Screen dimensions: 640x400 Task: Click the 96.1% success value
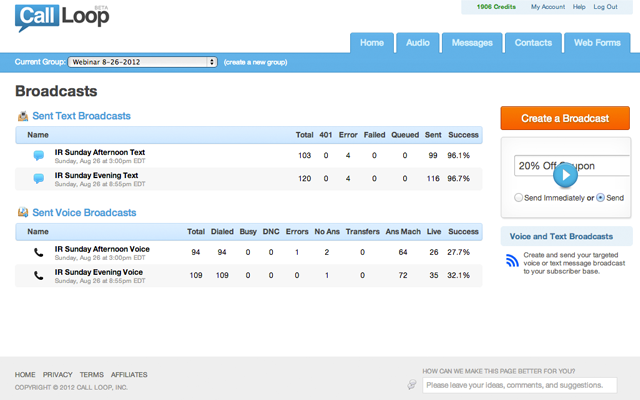(458, 156)
